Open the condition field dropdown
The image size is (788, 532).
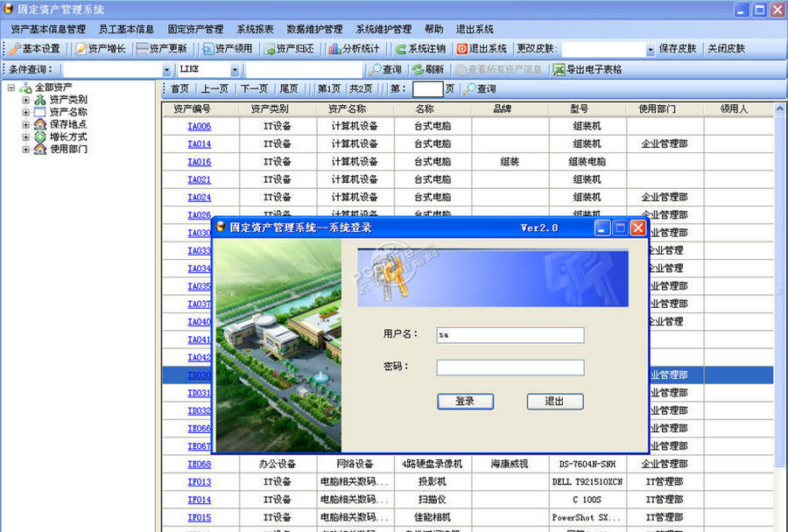click(x=166, y=70)
